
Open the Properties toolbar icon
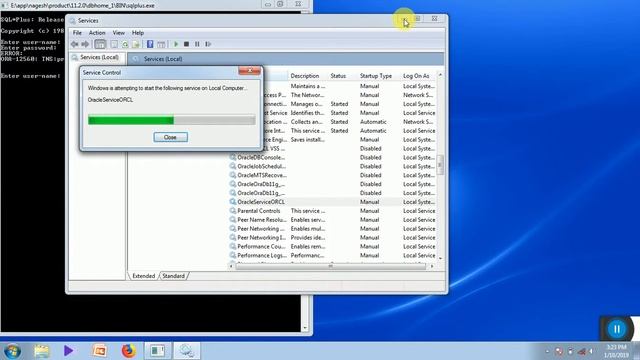[x=114, y=44]
